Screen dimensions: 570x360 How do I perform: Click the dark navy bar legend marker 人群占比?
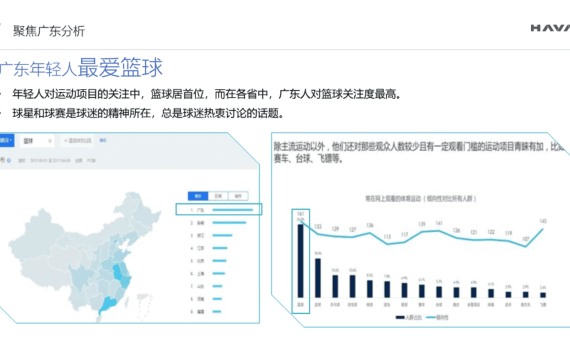pos(400,317)
